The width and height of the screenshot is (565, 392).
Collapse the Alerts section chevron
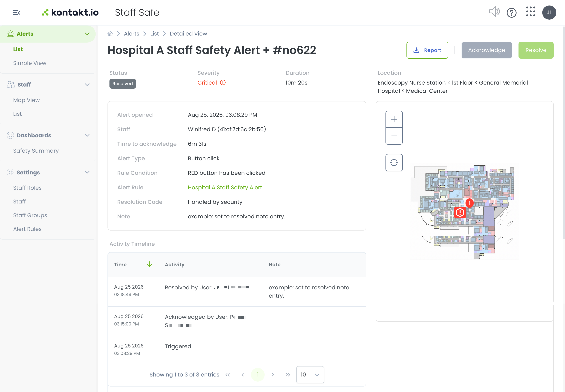click(x=87, y=34)
